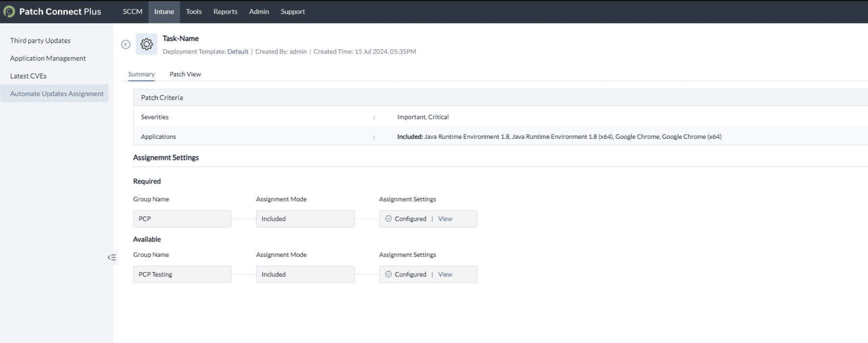This screenshot has width=868, height=343.
Task: Collapse the sidebar using toggle icon
Action: coord(112,258)
